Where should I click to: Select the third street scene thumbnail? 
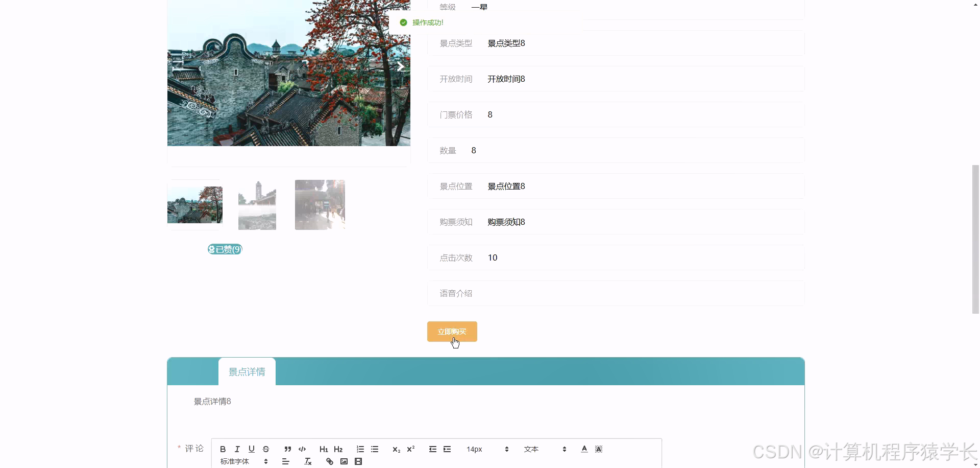pyautogui.click(x=320, y=205)
